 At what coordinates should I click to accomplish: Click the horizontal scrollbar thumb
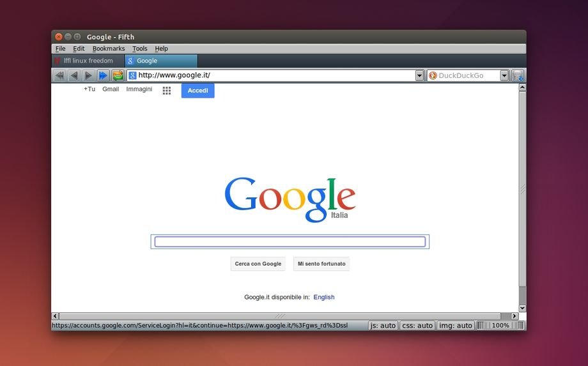280,316
